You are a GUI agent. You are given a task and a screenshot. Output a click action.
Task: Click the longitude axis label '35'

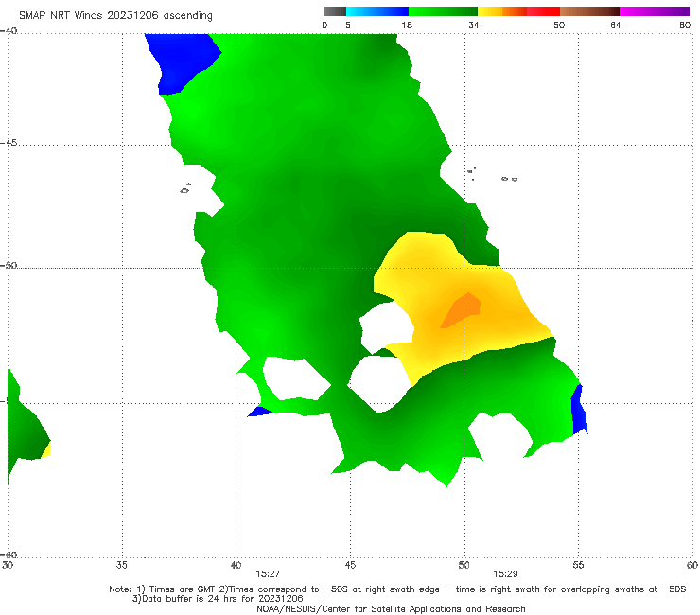coord(122,565)
